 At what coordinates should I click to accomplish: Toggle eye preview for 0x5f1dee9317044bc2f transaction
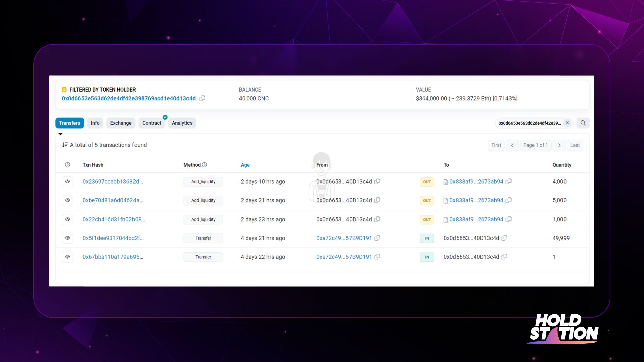coord(67,238)
